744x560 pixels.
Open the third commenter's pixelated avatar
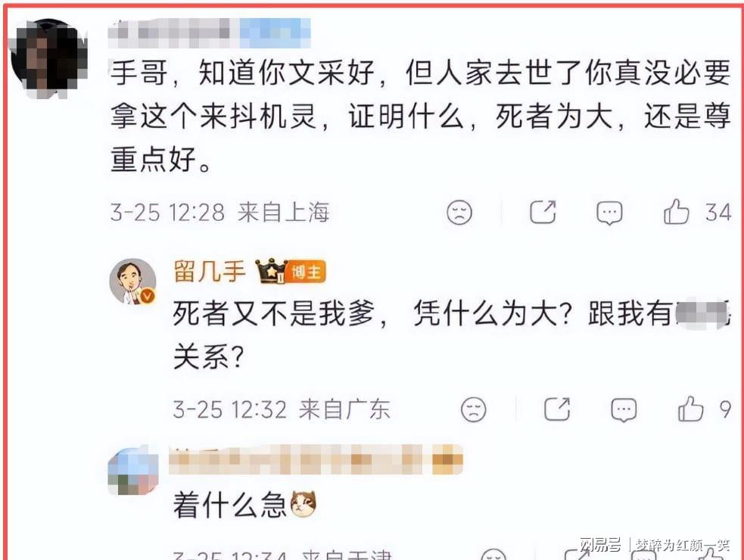pyautogui.click(x=133, y=471)
